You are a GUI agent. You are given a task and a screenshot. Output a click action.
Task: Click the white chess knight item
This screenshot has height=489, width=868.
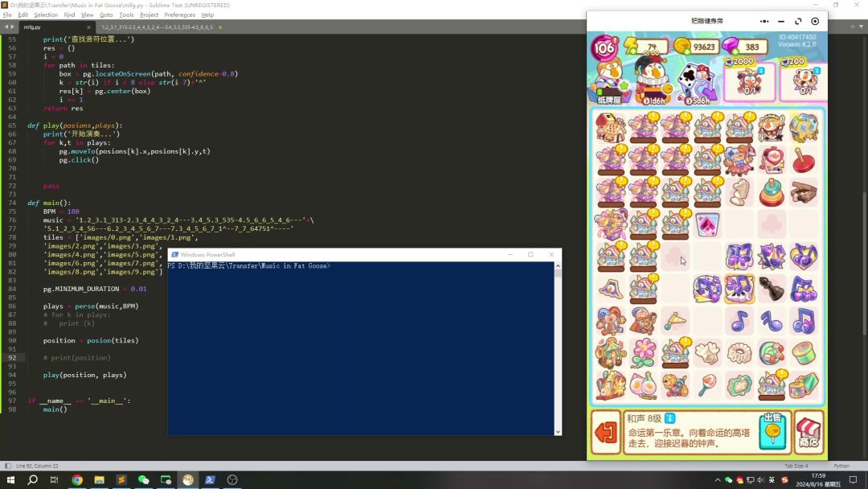tap(739, 193)
